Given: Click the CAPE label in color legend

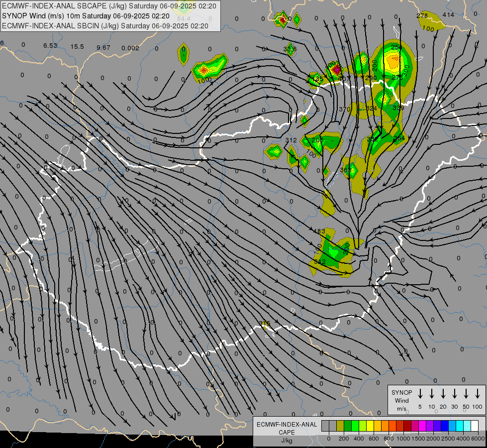Looking at the screenshot, I should (287, 433).
